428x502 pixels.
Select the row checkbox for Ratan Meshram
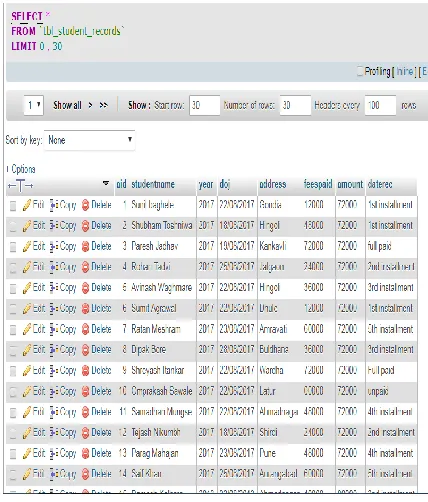[13, 330]
